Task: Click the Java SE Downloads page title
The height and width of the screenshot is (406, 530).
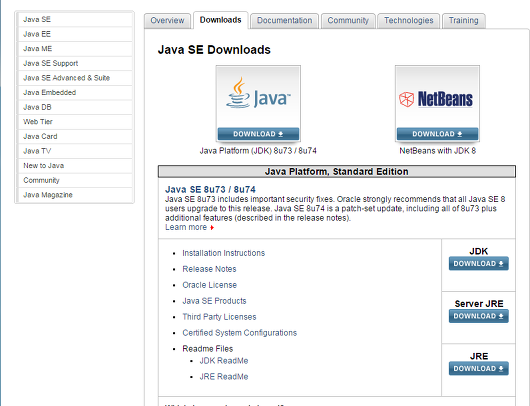Action: pos(214,50)
